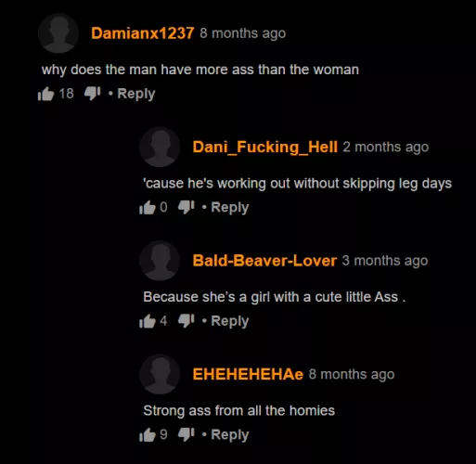This screenshot has width=476, height=464.
Task: Open Damianx1237's user profile link
Action: pyautogui.click(x=143, y=33)
